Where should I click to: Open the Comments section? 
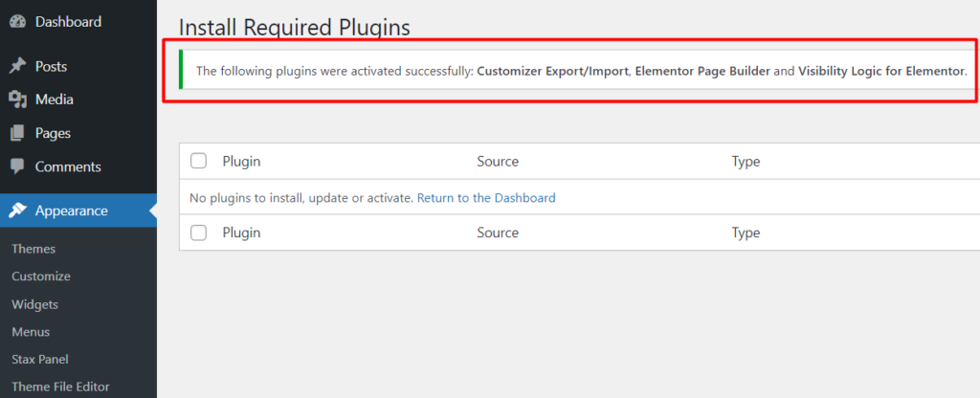click(x=68, y=166)
